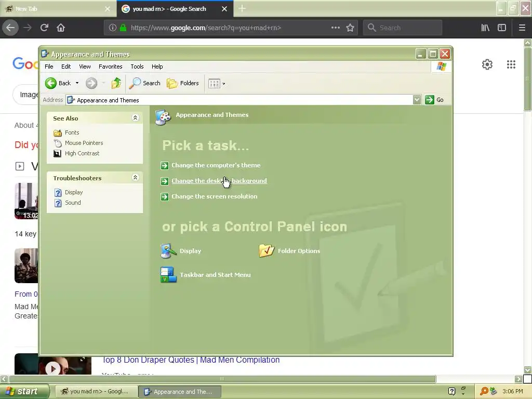Collapse the Troubleshooters panel
Screen dimensions: 532x399
[x=135, y=178]
